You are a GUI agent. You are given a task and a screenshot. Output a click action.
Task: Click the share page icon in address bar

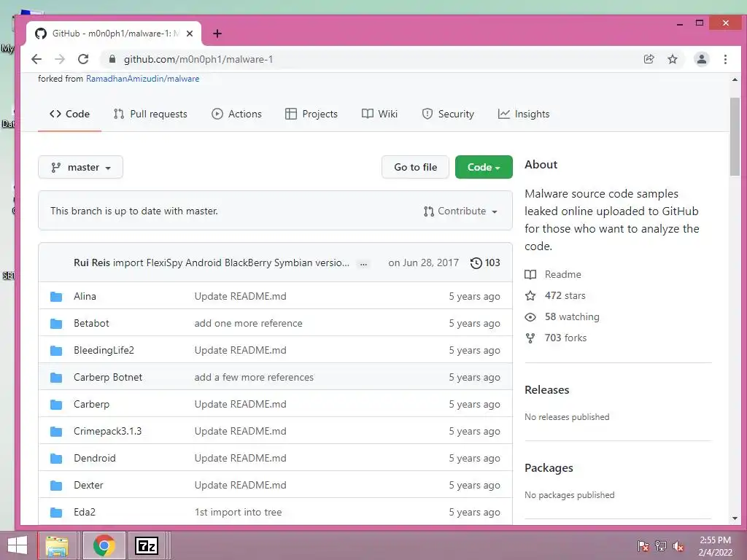(x=649, y=59)
